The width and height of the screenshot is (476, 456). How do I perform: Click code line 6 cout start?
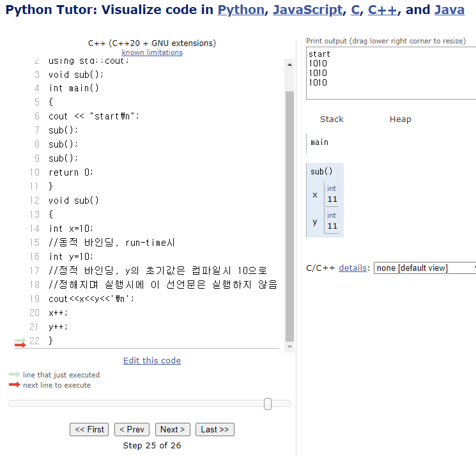pyautogui.click(x=94, y=116)
